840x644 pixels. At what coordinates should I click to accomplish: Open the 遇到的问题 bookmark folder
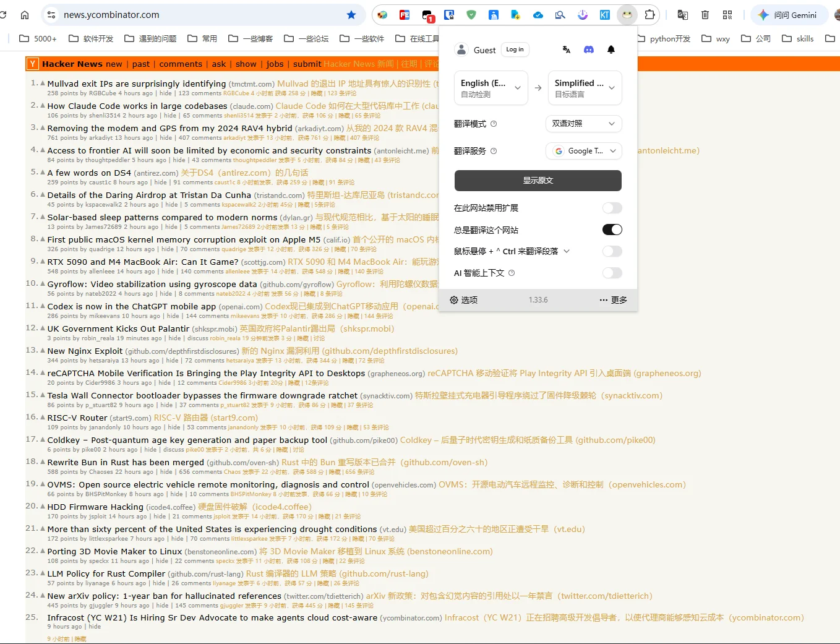[x=150, y=38]
